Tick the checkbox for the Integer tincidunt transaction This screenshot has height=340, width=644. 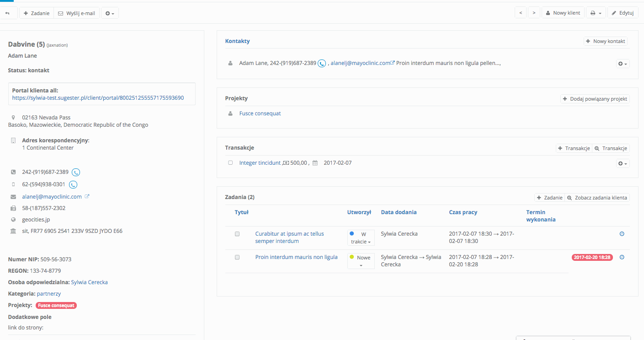(230, 163)
